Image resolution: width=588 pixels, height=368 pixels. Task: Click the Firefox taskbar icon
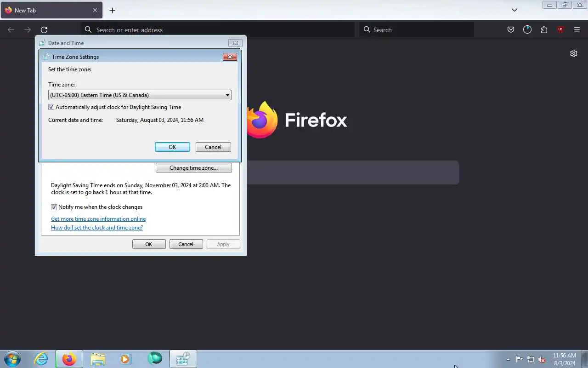pyautogui.click(x=69, y=359)
